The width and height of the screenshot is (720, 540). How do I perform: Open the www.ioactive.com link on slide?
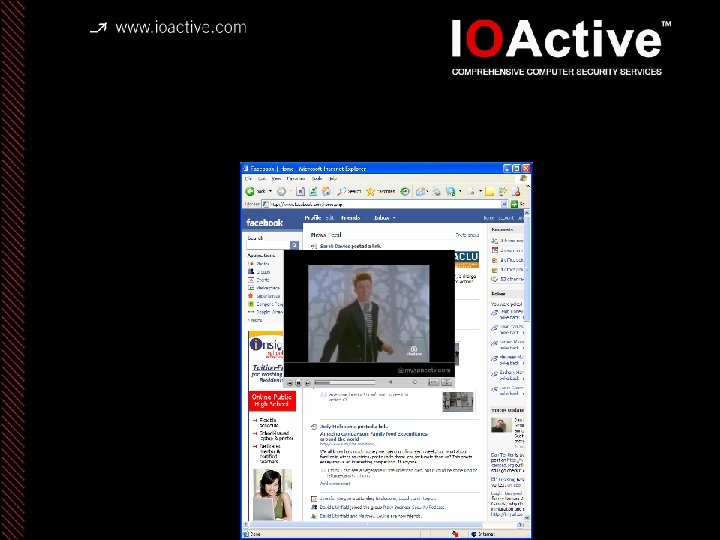[x=181, y=28]
